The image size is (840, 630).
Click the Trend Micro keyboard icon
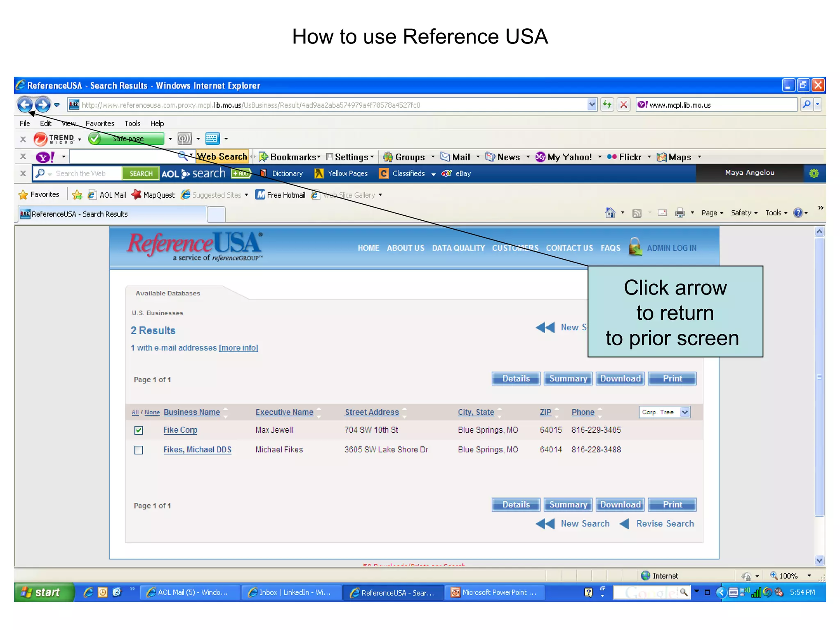[212, 139]
